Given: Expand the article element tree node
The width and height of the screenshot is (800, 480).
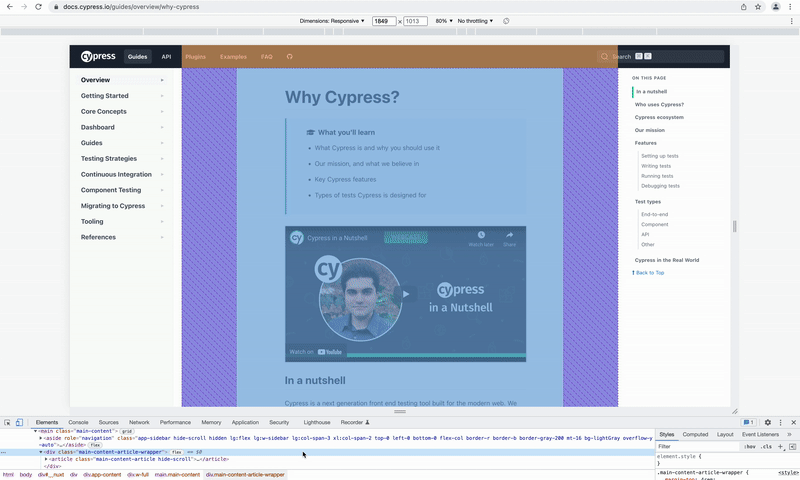Looking at the screenshot, I should pyautogui.click(x=46, y=459).
